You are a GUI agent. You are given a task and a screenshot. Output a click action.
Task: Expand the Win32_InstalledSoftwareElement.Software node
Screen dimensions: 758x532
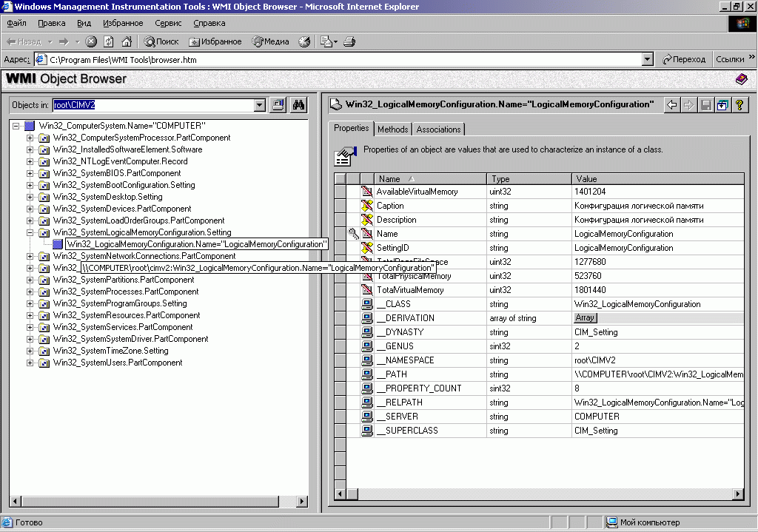click(30, 149)
